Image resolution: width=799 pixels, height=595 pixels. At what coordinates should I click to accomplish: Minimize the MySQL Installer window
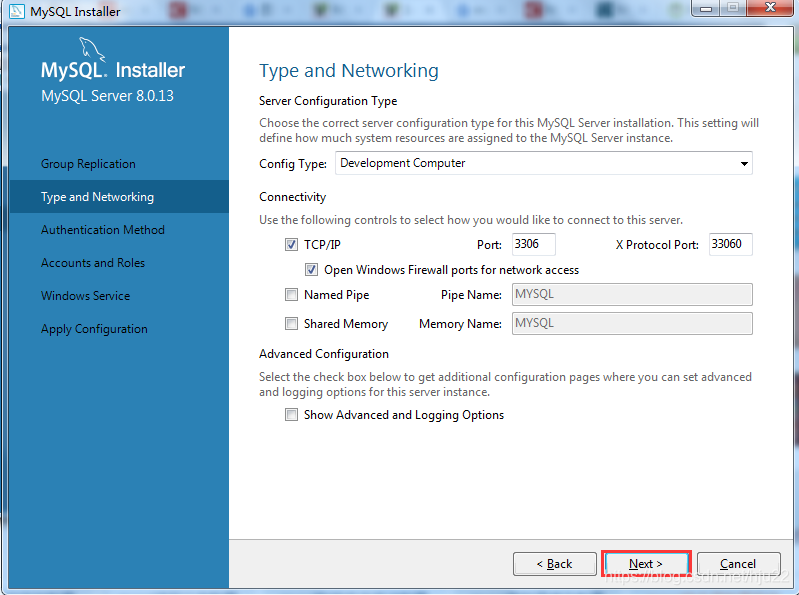[706, 8]
